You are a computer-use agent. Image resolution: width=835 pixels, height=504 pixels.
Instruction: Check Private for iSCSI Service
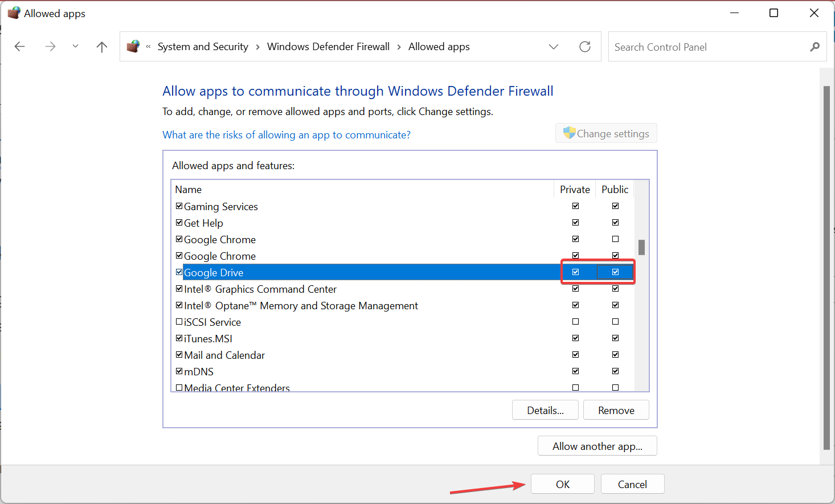click(x=575, y=322)
